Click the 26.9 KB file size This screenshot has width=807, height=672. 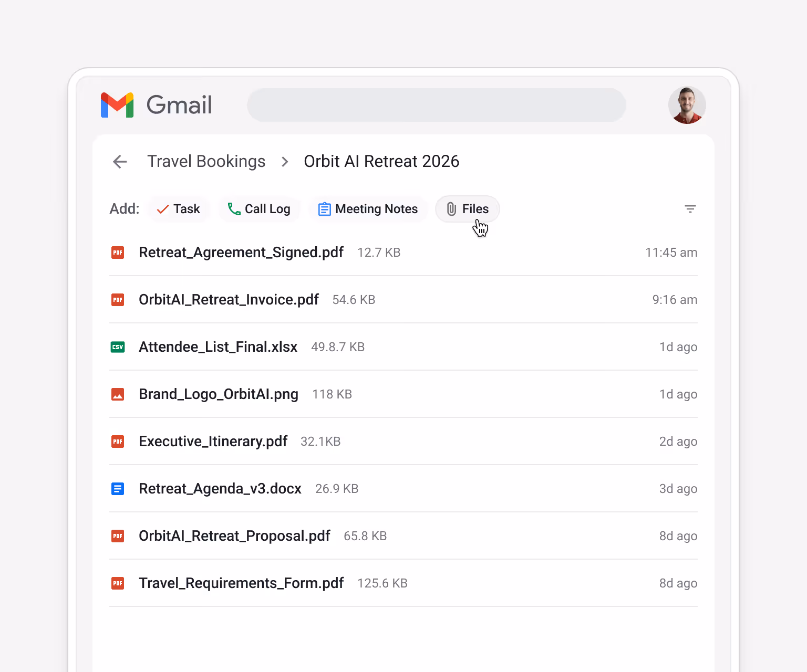tap(337, 489)
